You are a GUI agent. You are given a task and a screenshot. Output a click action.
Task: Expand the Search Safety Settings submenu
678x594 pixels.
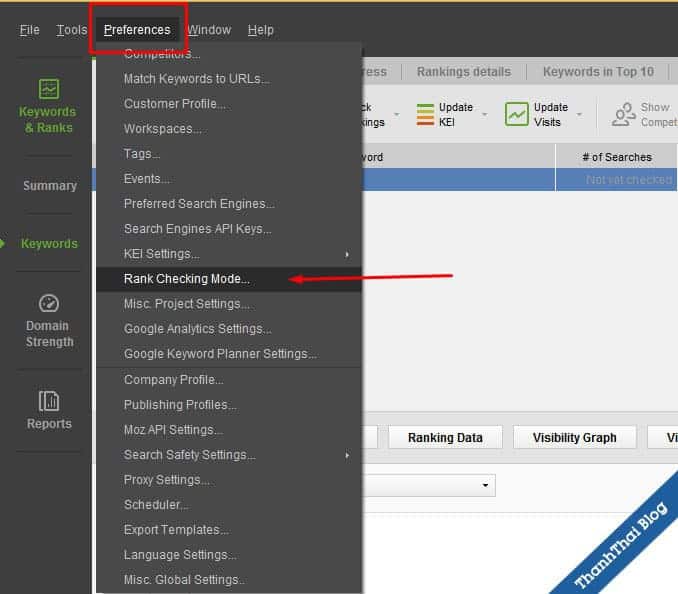click(x=347, y=455)
